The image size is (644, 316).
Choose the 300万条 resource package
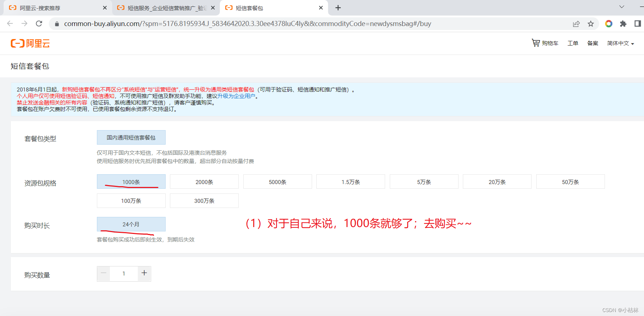coord(204,201)
